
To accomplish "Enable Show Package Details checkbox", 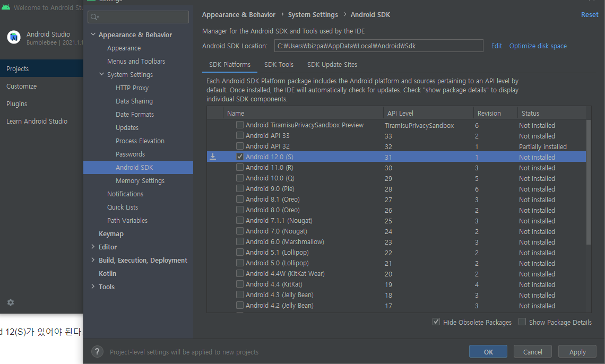I will coord(522,322).
